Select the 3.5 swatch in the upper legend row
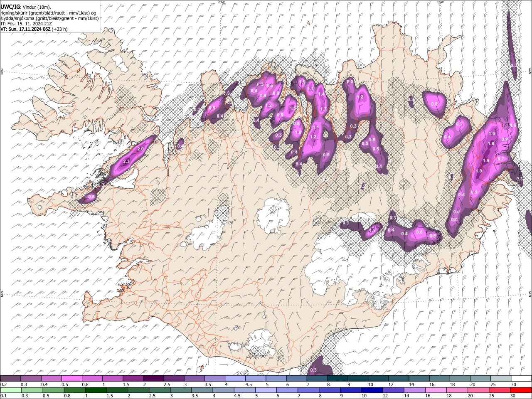Image resolution: width=532 pixels, height=399 pixels. (x=215, y=379)
